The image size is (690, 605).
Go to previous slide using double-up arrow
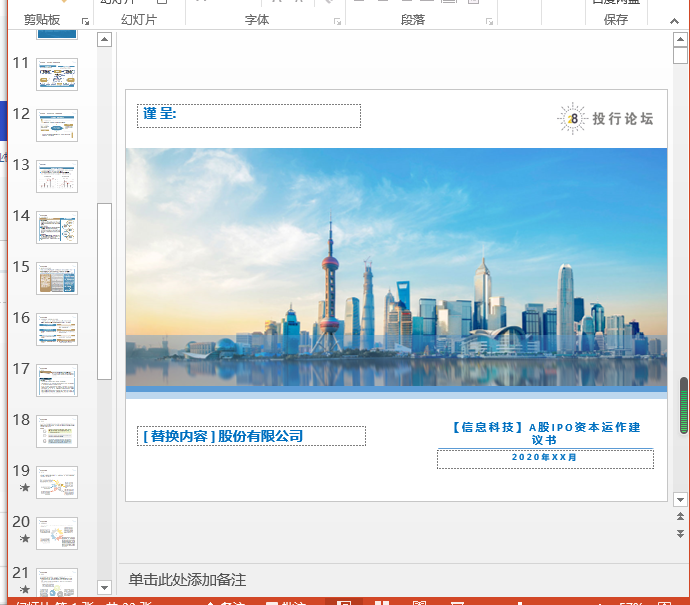pyautogui.click(x=680, y=517)
